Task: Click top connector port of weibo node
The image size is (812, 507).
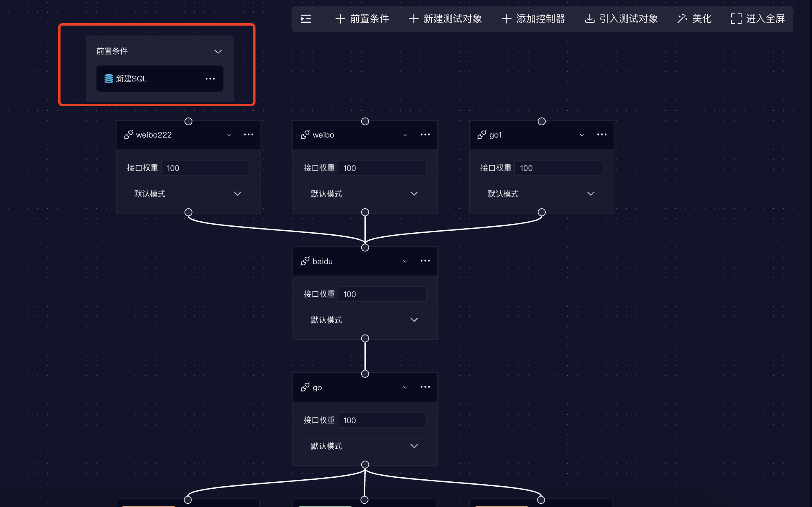Action: (365, 121)
